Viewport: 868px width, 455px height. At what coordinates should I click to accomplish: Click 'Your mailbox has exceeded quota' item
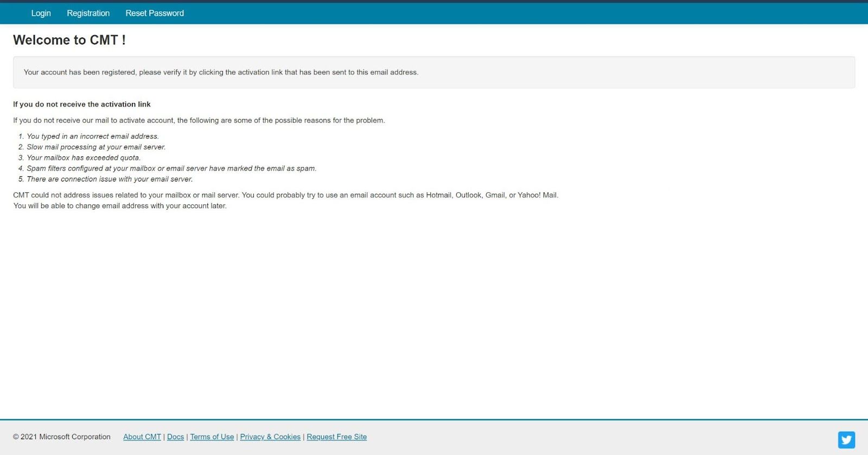pos(84,157)
